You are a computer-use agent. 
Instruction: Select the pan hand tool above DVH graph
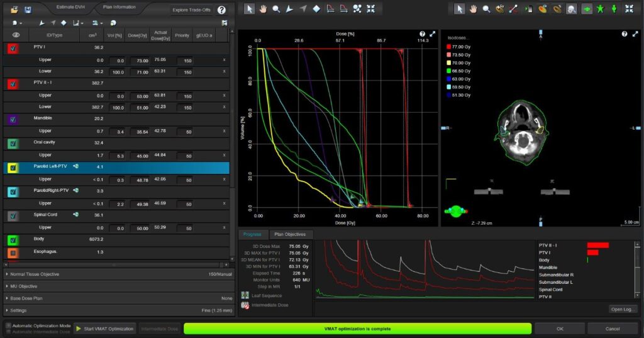click(x=263, y=9)
